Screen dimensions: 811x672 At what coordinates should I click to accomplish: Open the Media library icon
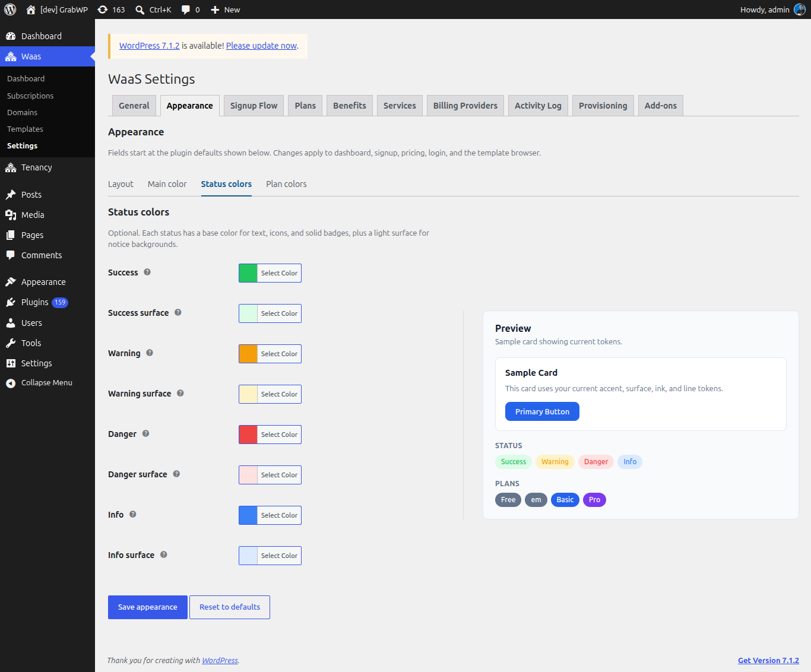click(x=11, y=215)
